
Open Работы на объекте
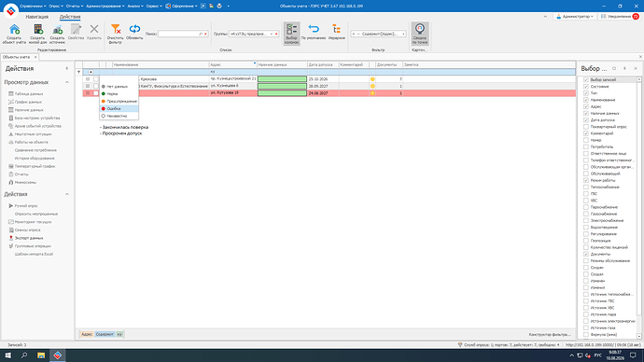click(x=31, y=142)
